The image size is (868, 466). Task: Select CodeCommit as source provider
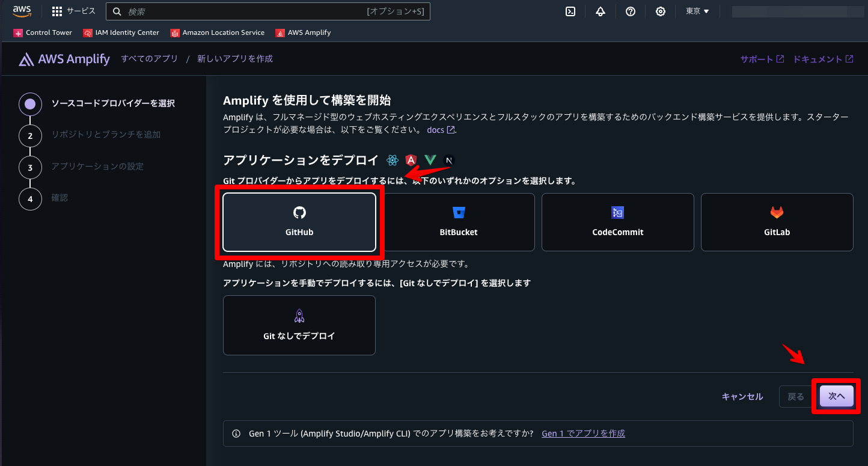[618, 222]
